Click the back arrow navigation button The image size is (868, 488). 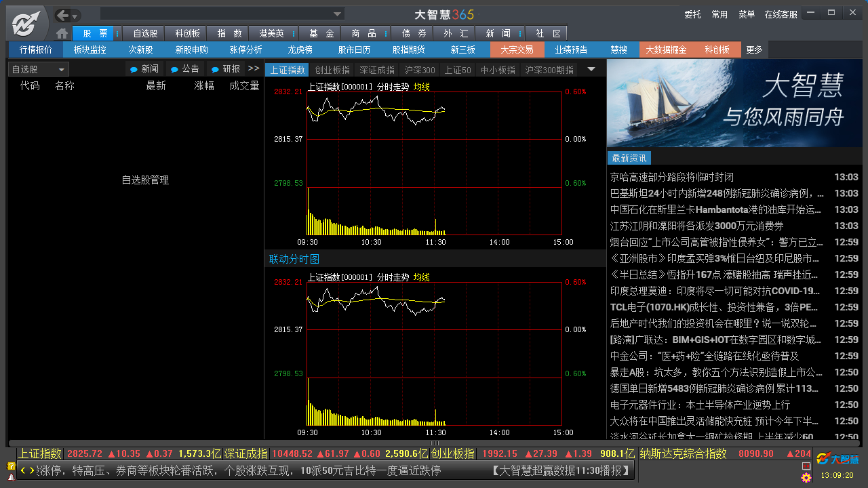[x=62, y=15]
